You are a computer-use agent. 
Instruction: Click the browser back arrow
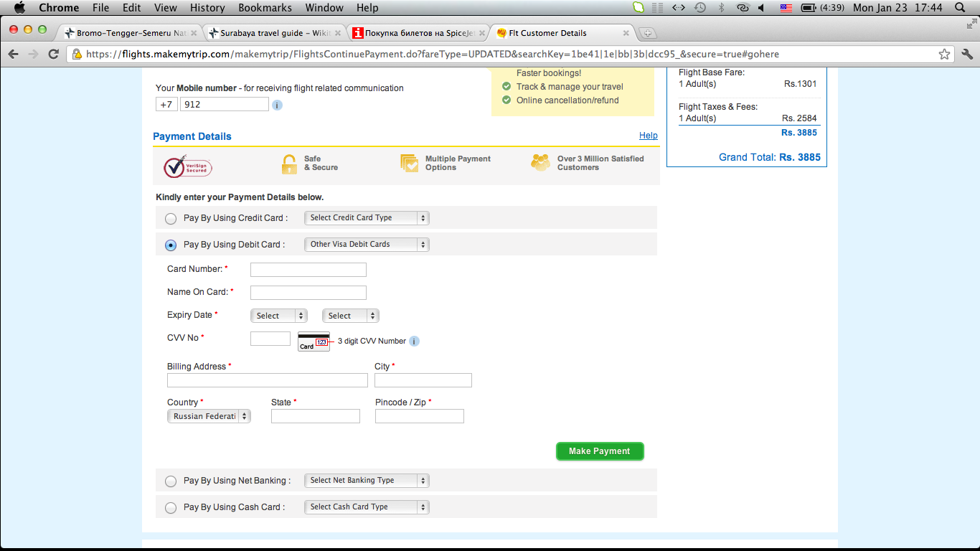pos(14,55)
